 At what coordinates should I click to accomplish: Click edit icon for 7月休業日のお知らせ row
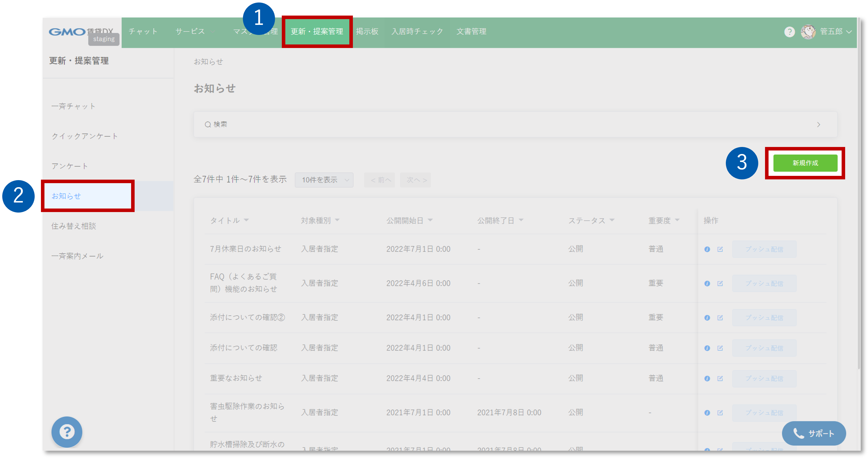pyautogui.click(x=720, y=249)
